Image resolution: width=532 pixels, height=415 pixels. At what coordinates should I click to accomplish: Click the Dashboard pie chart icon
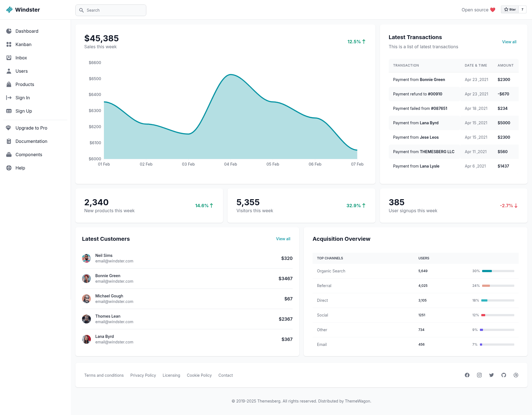(x=9, y=31)
